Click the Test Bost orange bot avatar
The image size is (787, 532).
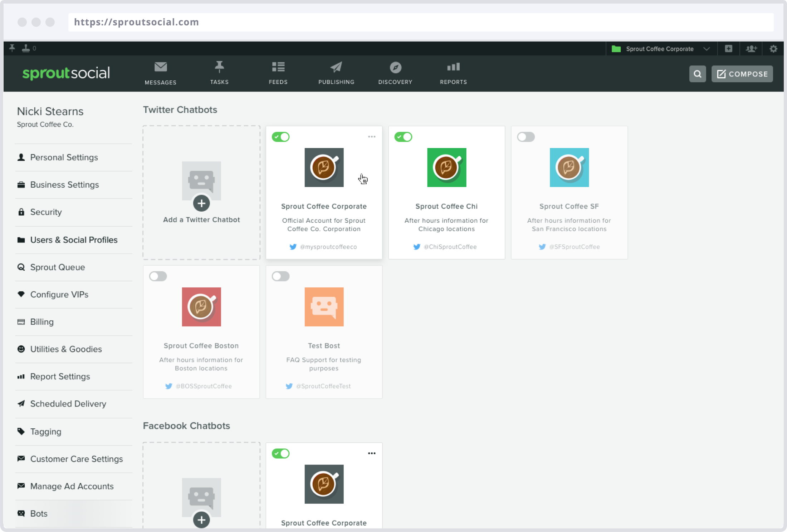tap(324, 307)
